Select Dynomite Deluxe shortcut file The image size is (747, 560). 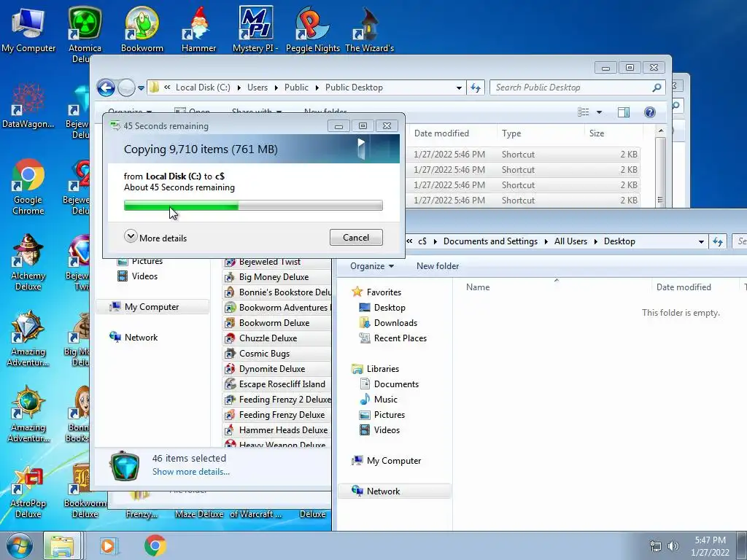pyautogui.click(x=276, y=368)
